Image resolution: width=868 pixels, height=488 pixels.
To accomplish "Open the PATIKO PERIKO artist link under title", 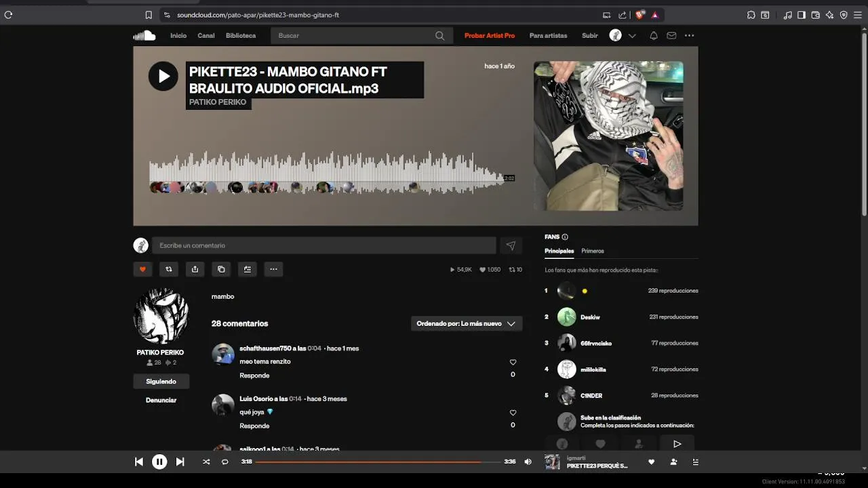I will 218,102.
